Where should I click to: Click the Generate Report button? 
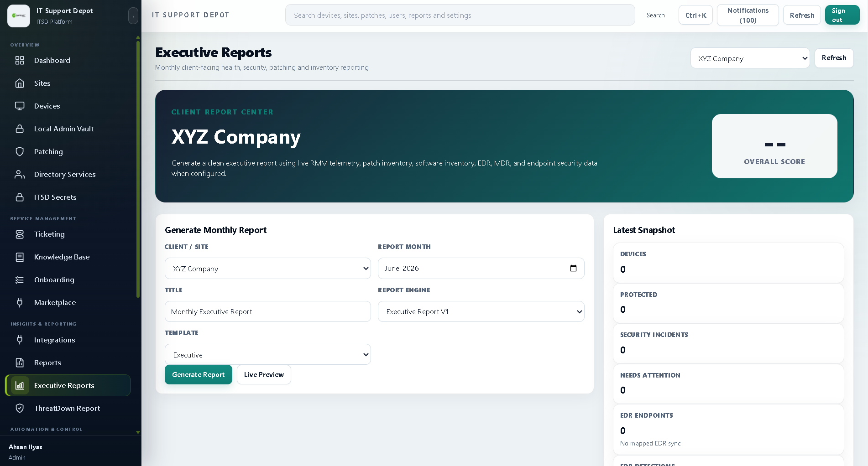[199, 374]
